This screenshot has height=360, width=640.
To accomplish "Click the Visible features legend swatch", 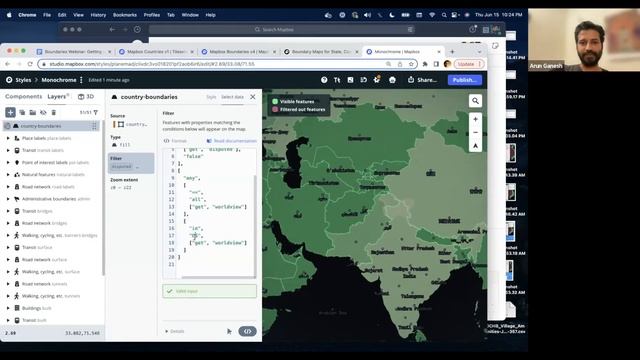I will pos(275,102).
